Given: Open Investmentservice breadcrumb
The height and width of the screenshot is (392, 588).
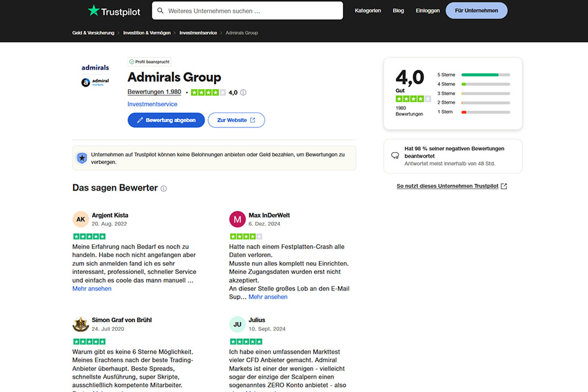Looking at the screenshot, I should pyautogui.click(x=198, y=33).
